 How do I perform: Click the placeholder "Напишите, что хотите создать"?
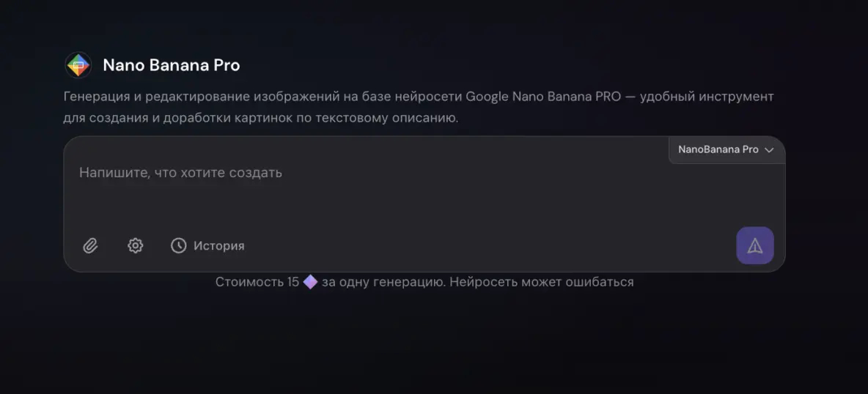click(180, 173)
